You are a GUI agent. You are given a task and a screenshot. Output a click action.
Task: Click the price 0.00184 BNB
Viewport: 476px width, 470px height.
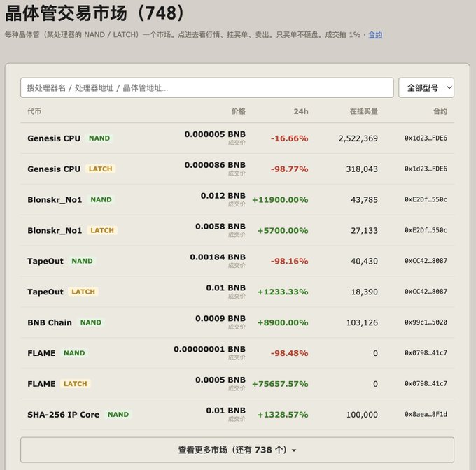(218, 257)
